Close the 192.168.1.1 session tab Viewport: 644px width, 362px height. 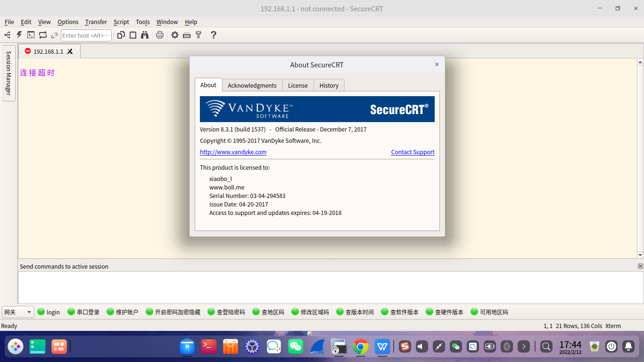coord(70,51)
